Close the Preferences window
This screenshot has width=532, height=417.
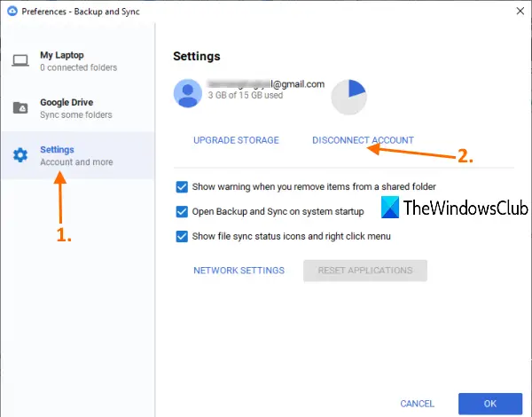coord(520,11)
